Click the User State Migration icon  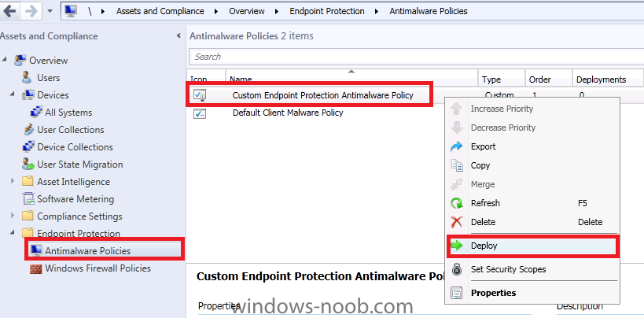pos(28,164)
